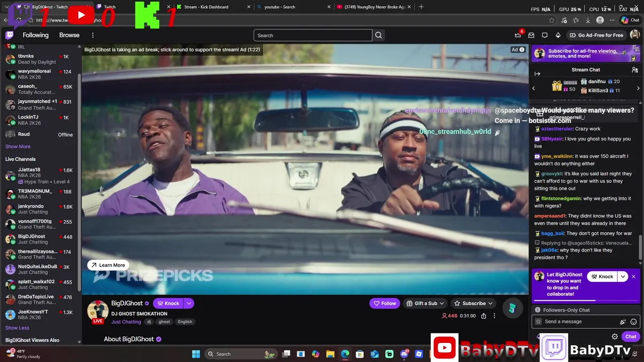
Task: Click the 'English' stream tag
Action: point(185,322)
